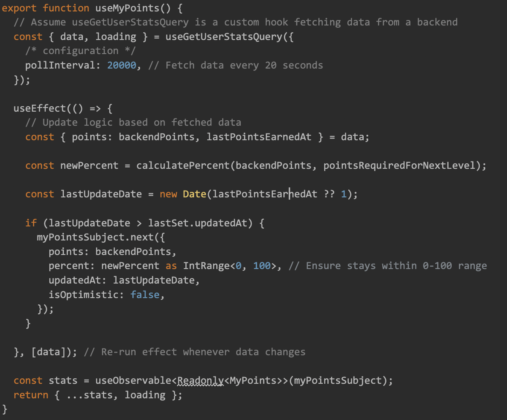Click the return keyword

click(31, 395)
